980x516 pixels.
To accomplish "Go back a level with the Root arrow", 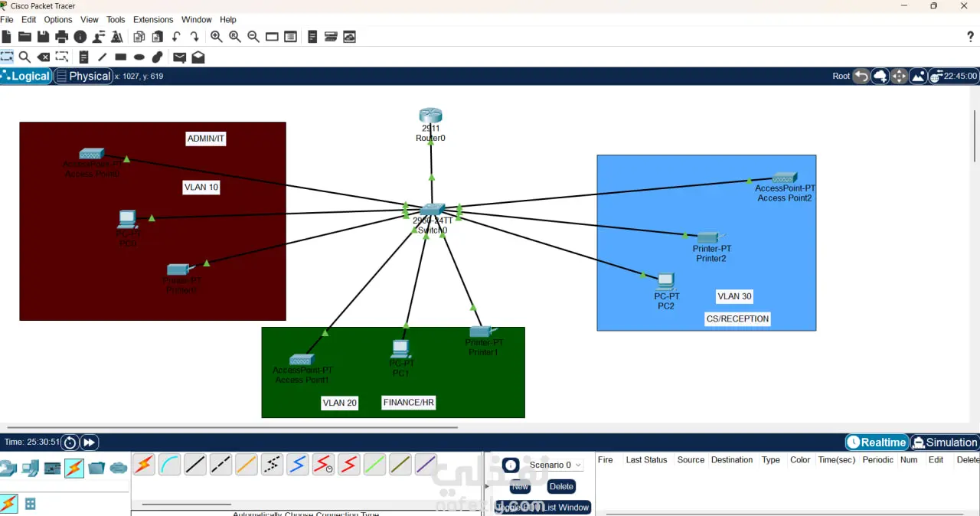I will tap(861, 76).
